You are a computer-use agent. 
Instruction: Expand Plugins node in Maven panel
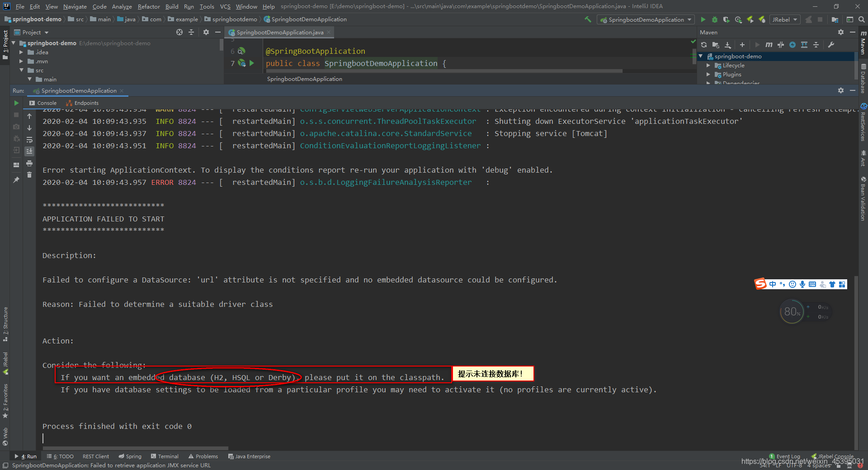pos(708,75)
